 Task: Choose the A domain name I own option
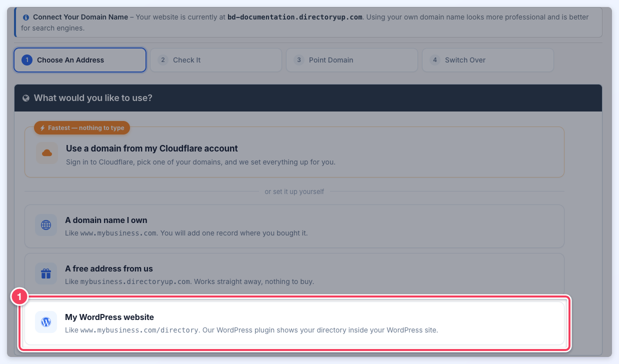pyautogui.click(x=294, y=226)
